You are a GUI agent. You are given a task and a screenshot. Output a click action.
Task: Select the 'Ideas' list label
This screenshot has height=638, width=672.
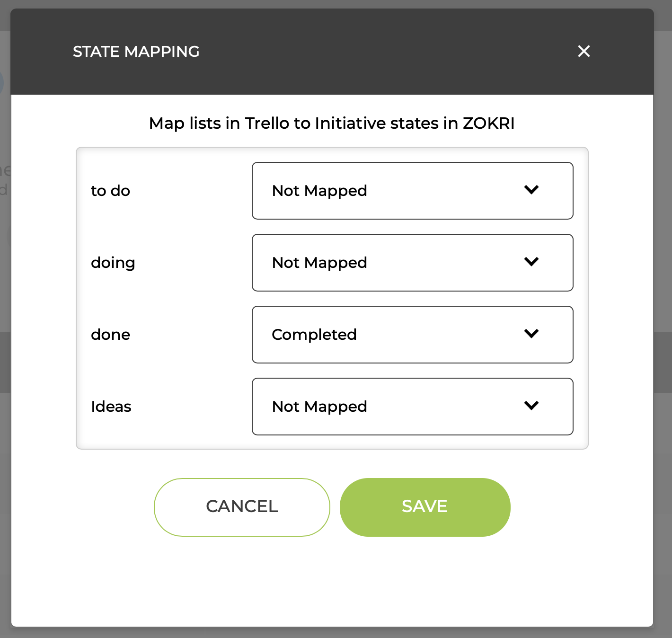point(111,406)
